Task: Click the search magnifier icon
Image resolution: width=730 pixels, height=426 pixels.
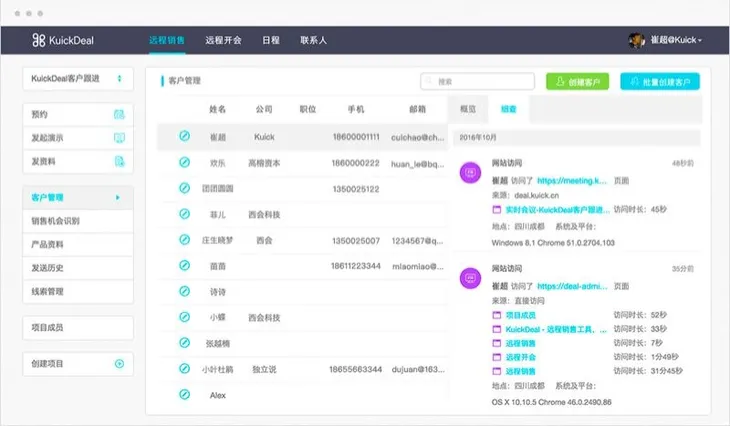Action: tap(429, 81)
